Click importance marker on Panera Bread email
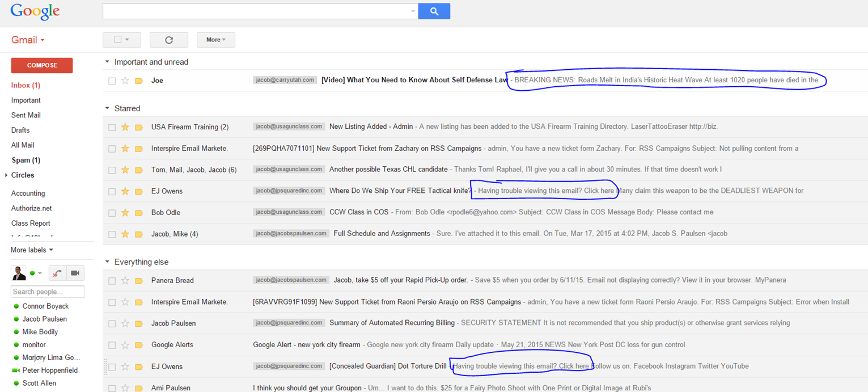Screen dimensions: 868x392 pos(139,280)
